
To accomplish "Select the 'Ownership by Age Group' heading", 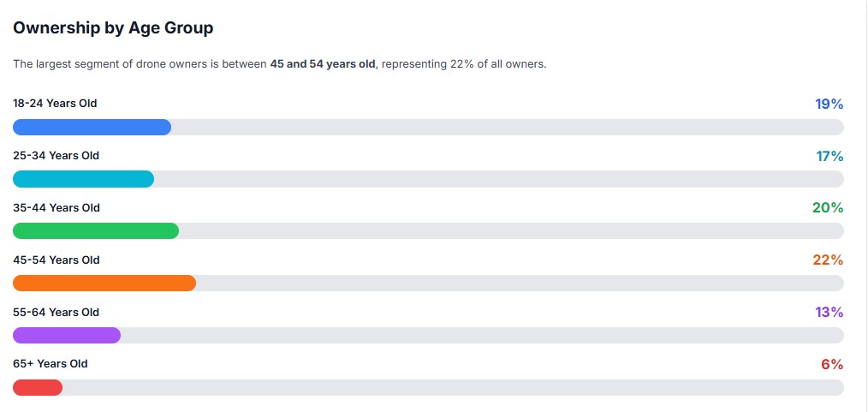I will click(113, 28).
